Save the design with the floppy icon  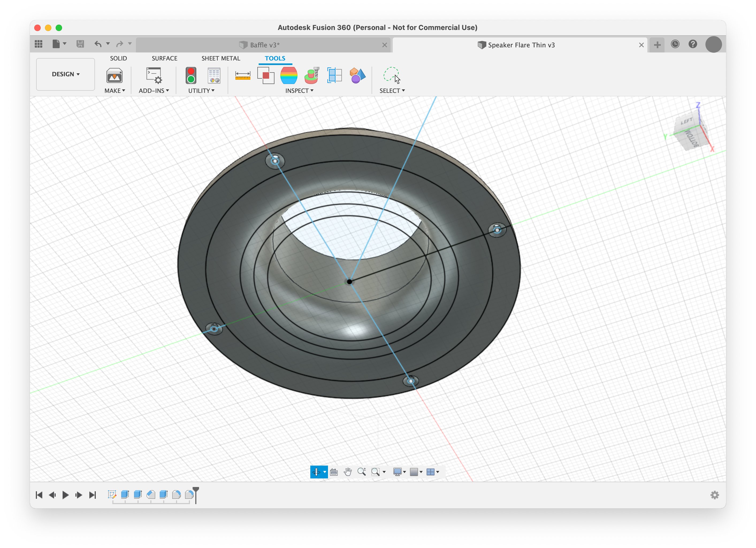pyautogui.click(x=80, y=44)
